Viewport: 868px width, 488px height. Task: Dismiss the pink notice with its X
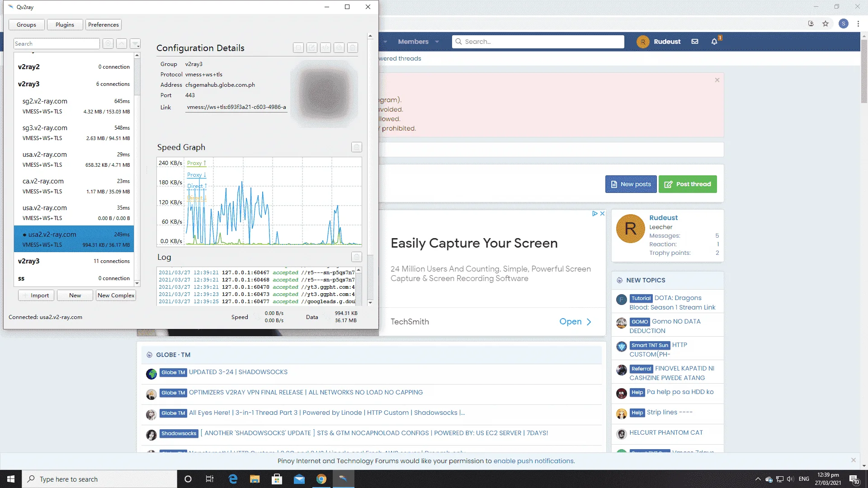point(717,80)
